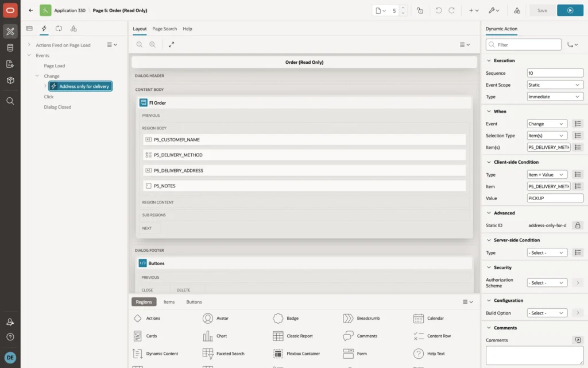
Task: Open the Authorization Scheme dropdown
Action: pos(547,283)
